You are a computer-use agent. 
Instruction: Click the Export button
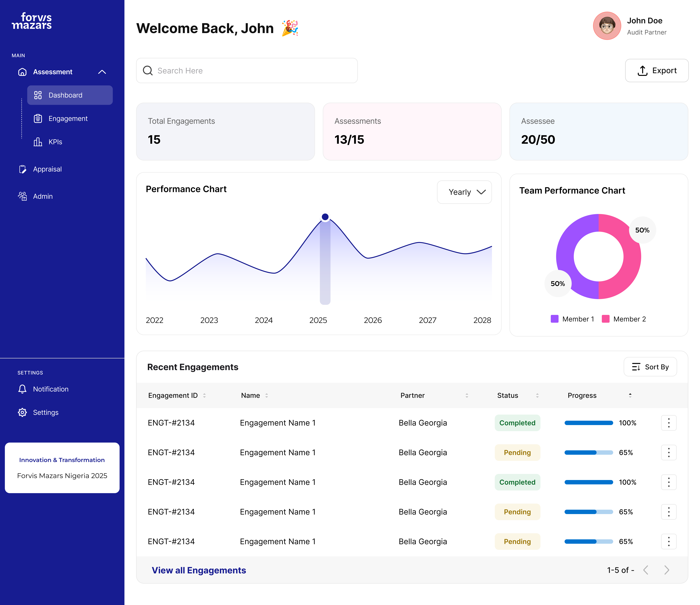click(657, 71)
